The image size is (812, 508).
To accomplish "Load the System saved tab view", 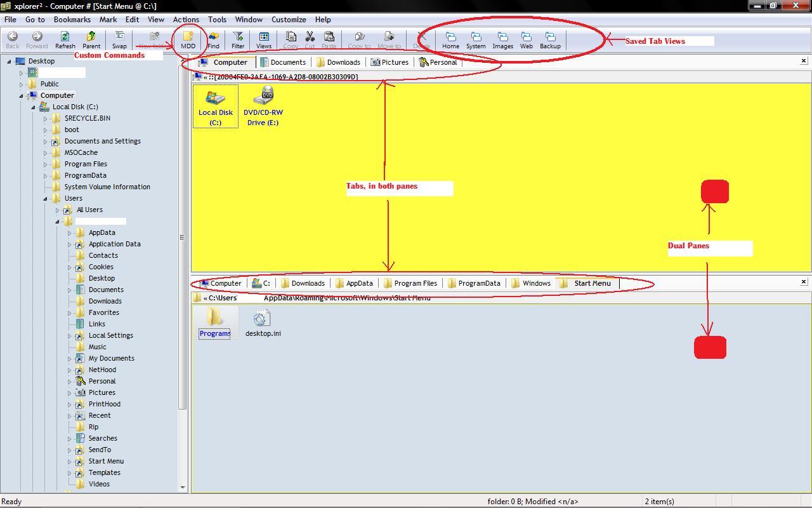I will click(476, 40).
